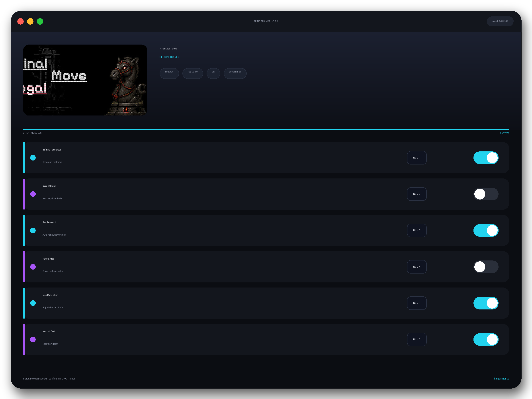
Task: Open the flingtrainer.us link
Action: (x=501, y=379)
